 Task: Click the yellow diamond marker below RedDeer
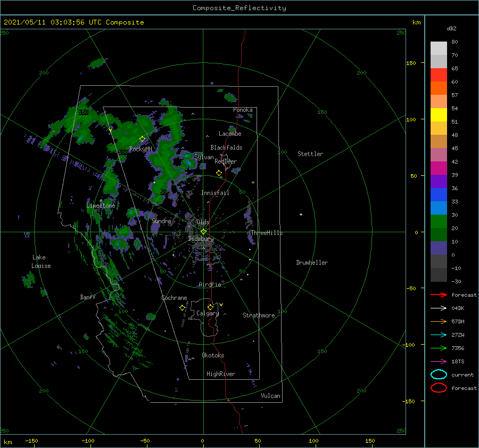click(x=219, y=173)
